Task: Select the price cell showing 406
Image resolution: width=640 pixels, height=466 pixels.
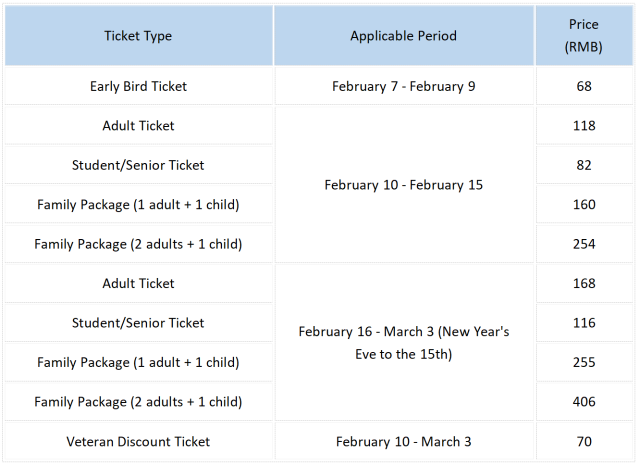Action: [x=585, y=402]
